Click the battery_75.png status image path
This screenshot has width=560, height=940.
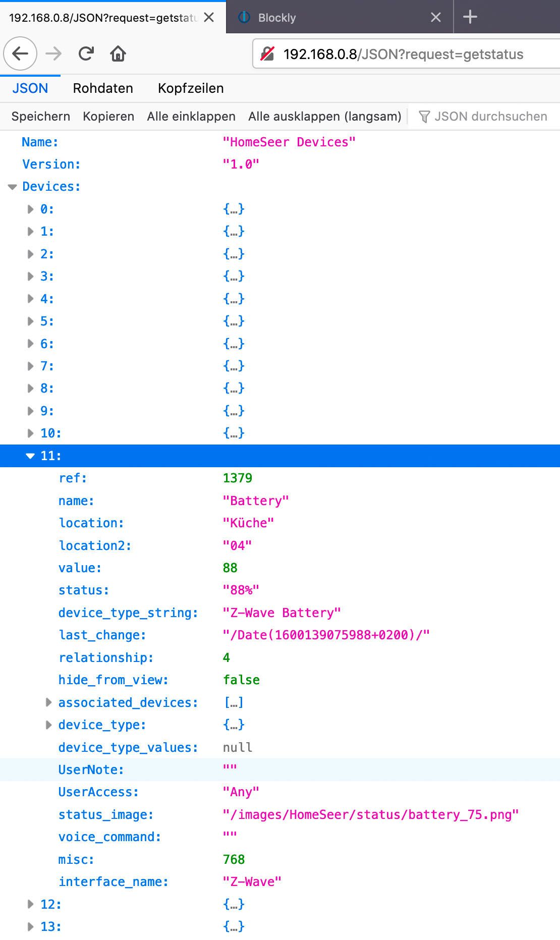click(371, 814)
